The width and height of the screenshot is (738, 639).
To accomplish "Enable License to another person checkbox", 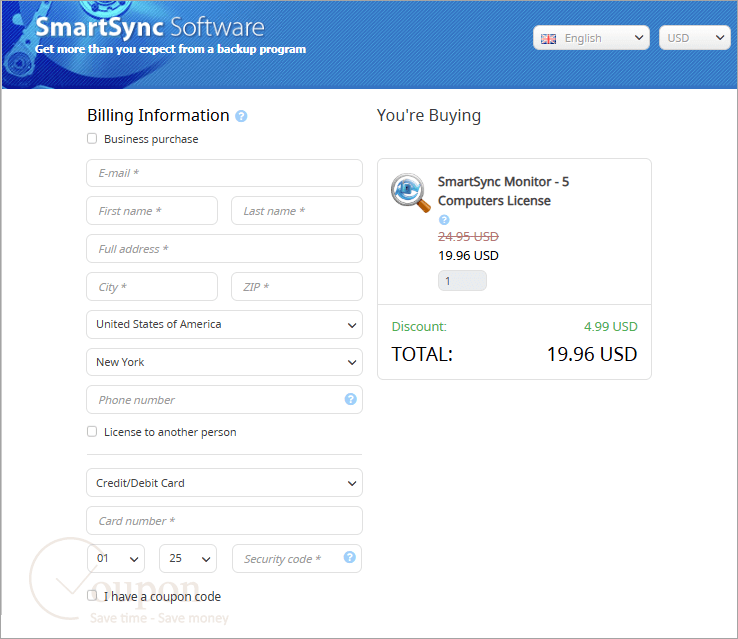I will 92,431.
